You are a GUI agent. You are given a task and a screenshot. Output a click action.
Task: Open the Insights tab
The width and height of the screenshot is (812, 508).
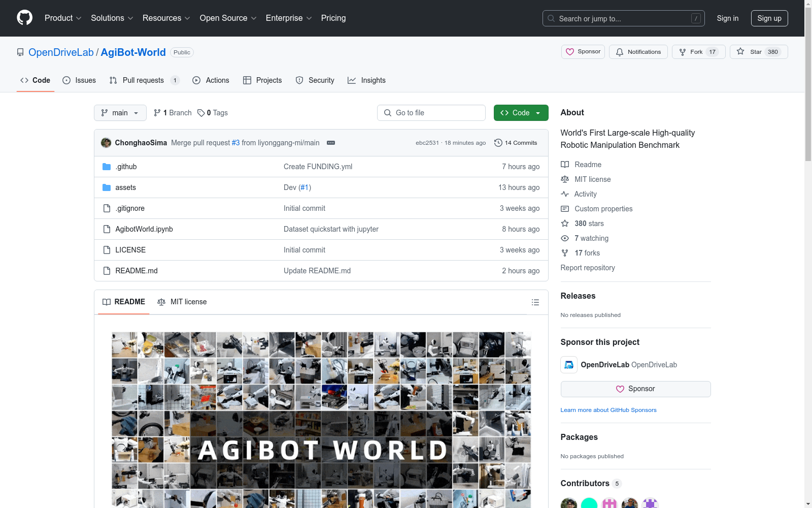[x=367, y=80]
